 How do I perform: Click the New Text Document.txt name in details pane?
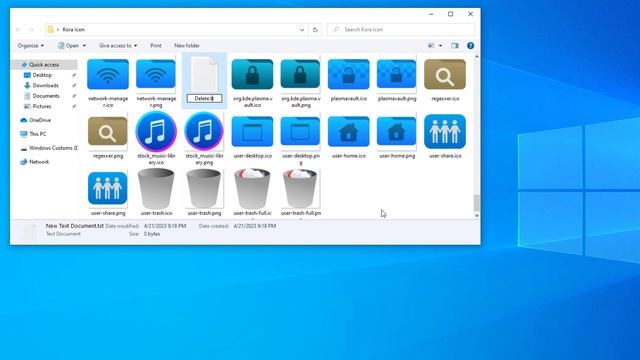(75, 226)
